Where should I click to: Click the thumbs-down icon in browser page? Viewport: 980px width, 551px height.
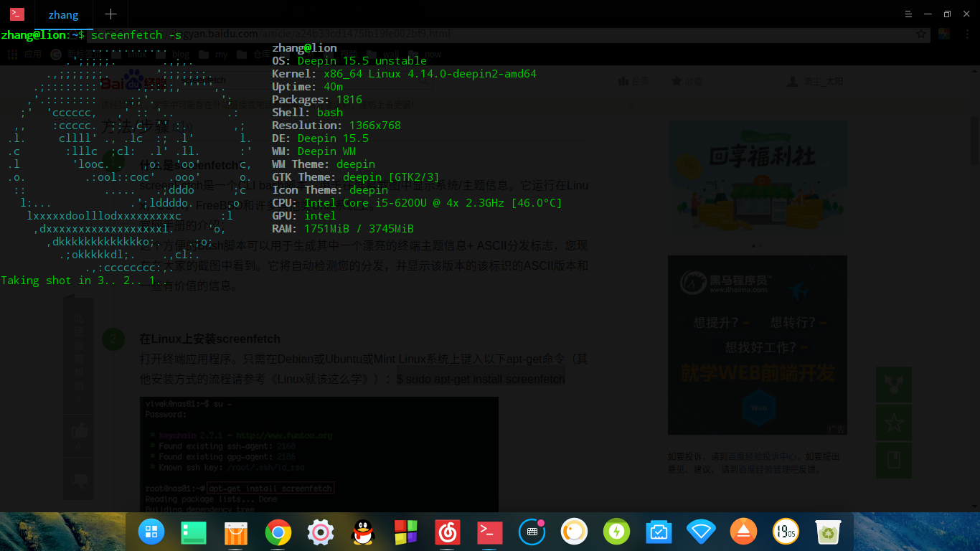click(79, 480)
